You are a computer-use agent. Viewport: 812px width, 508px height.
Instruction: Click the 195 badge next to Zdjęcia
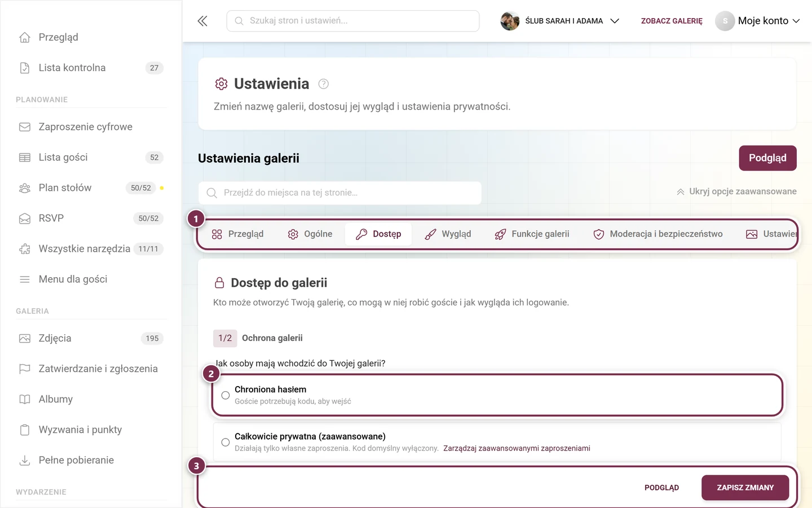coord(152,339)
